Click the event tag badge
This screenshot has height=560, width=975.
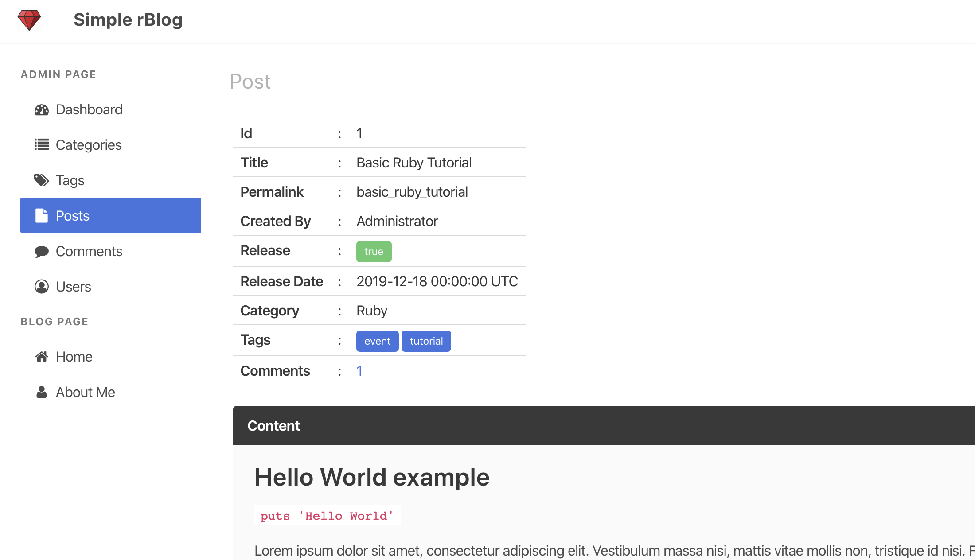point(377,341)
